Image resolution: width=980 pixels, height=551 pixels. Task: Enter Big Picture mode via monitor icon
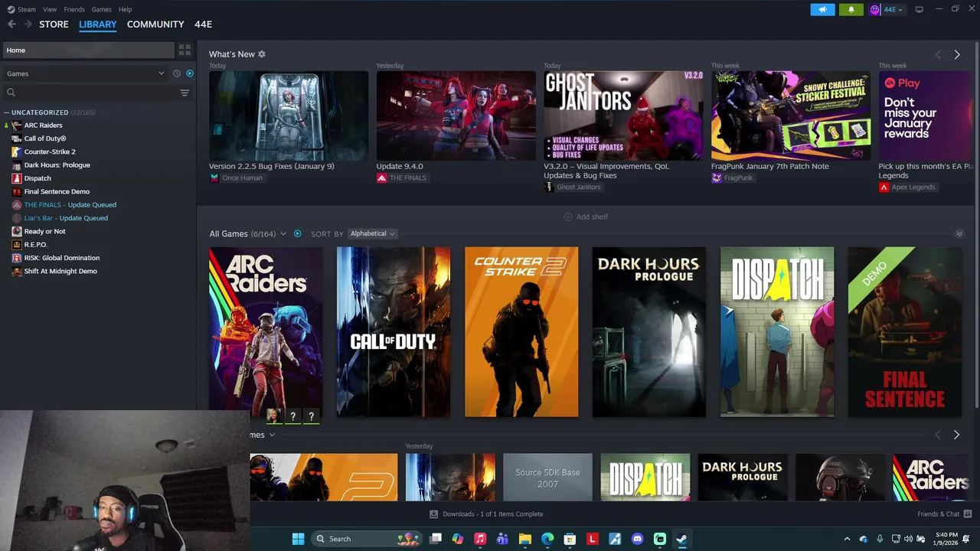[x=919, y=9]
